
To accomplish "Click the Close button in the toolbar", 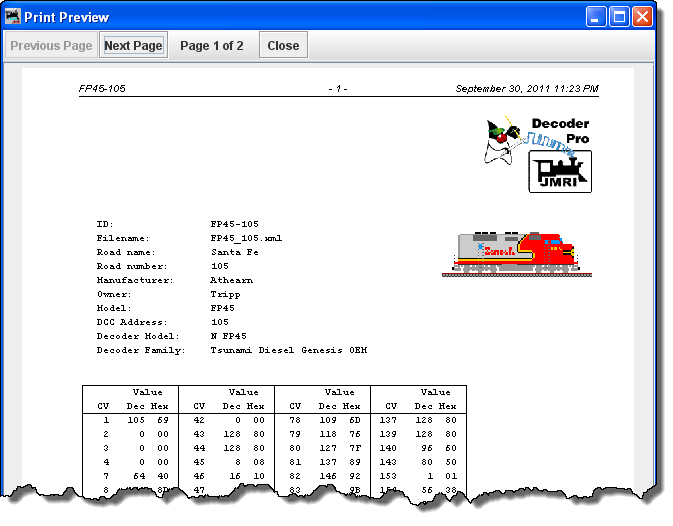I will [x=283, y=45].
